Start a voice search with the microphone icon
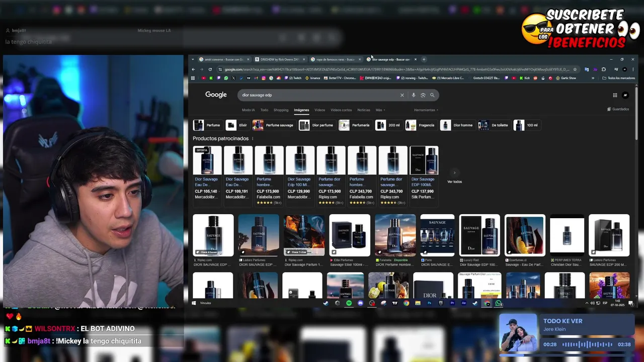The image size is (644, 362). coord(414,95)
